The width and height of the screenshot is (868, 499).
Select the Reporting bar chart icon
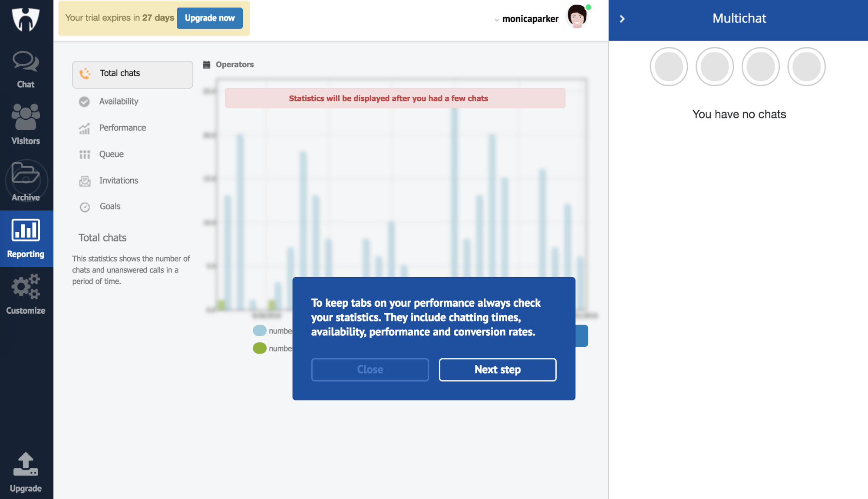(x=26, y=230)
